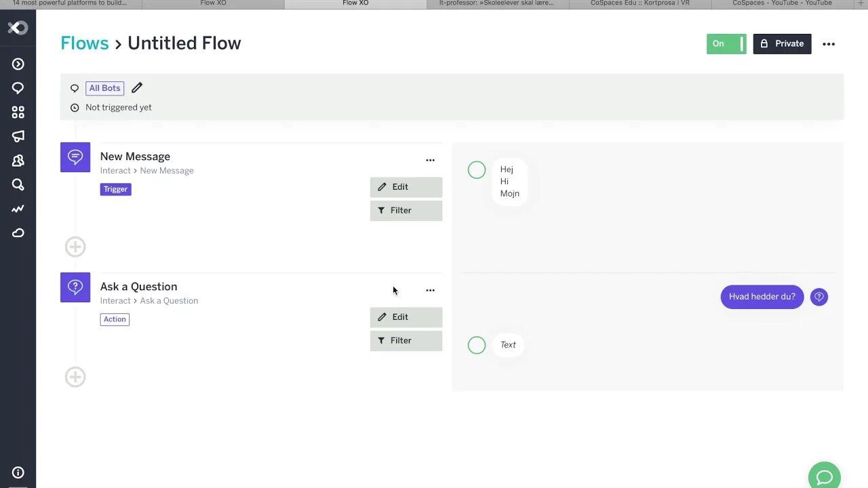Open the flow options three-dot menu
Image resolution: width=868 pixels, height=488 pixels.
[x=829, y=44]
